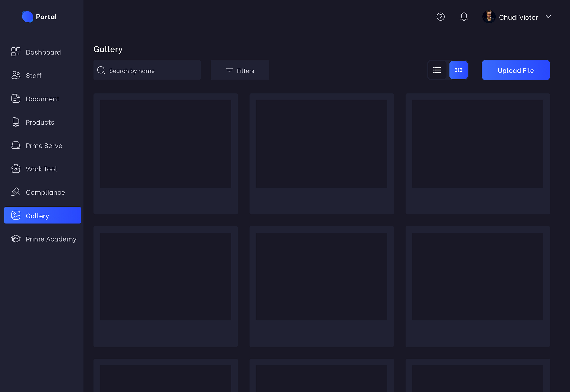Open Prme Serve from the sidebar
Viewport: 570px width, 392px height.
pyautogui.click(x=44, y=146)
